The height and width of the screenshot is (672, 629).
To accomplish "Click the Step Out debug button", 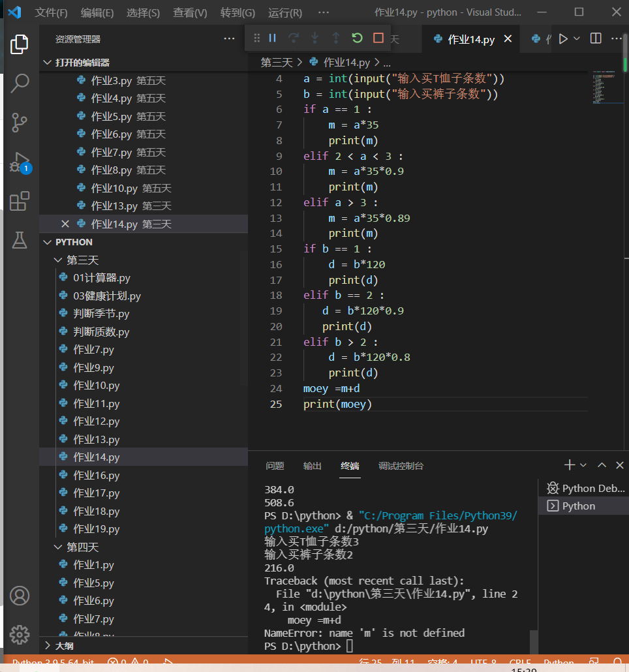I will pyautogui.click(x=336, y=38).
